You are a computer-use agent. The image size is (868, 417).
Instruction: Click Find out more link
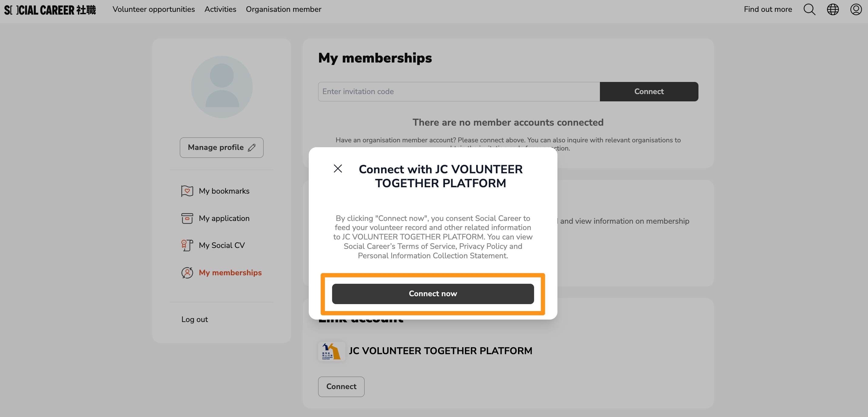pyautogui.click(x=768, y=9)
